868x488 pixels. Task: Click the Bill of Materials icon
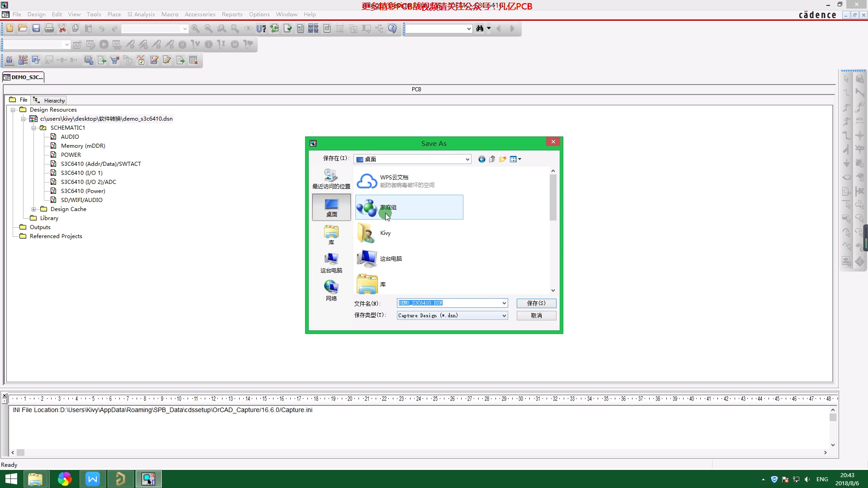point(327,28)
